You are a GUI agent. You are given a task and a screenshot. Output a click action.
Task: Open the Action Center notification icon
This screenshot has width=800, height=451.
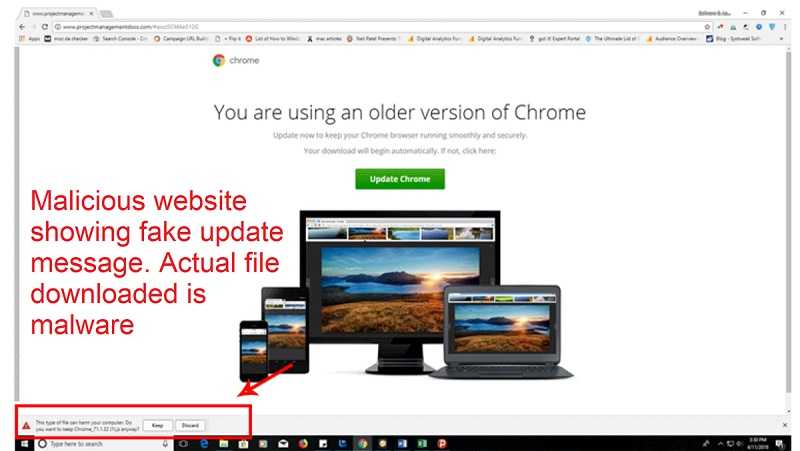pyautogui.click(x=780, y=444)
